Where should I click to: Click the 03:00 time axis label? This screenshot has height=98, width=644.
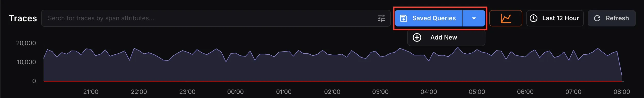pos(380,92)
